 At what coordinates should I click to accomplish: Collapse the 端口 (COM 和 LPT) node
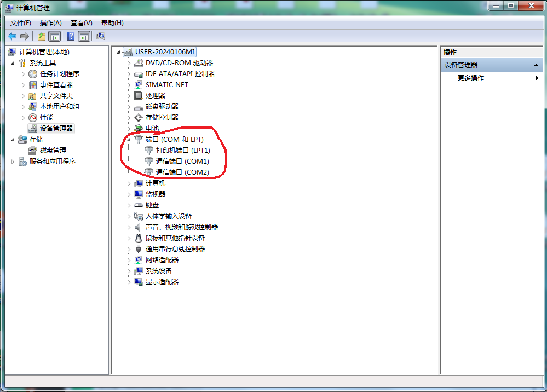(x=129, y=140)
